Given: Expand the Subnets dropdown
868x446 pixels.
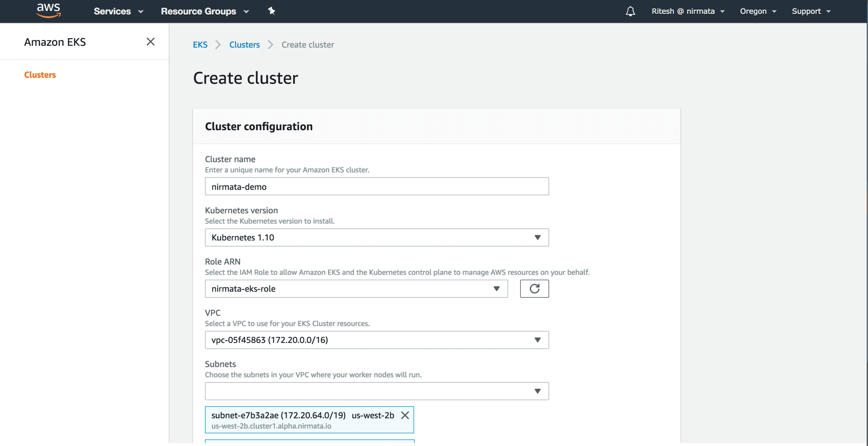Looking at the screenshot, I should 377,391.
